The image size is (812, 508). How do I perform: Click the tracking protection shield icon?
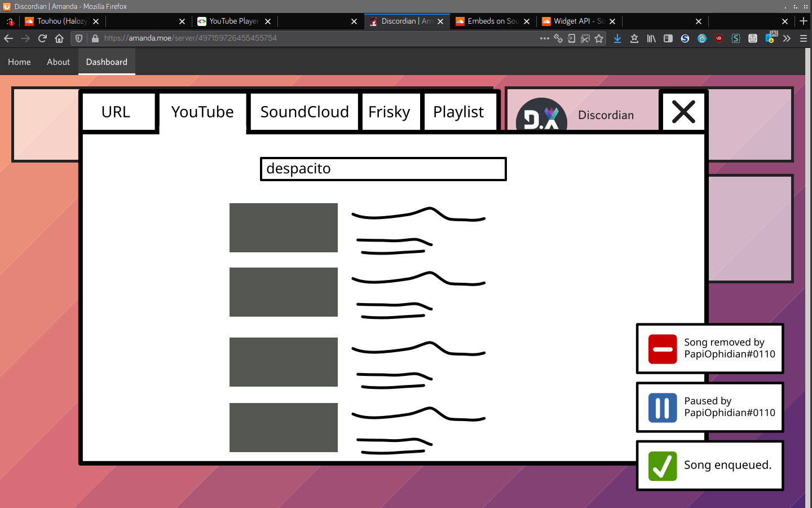tap(79, 38)
